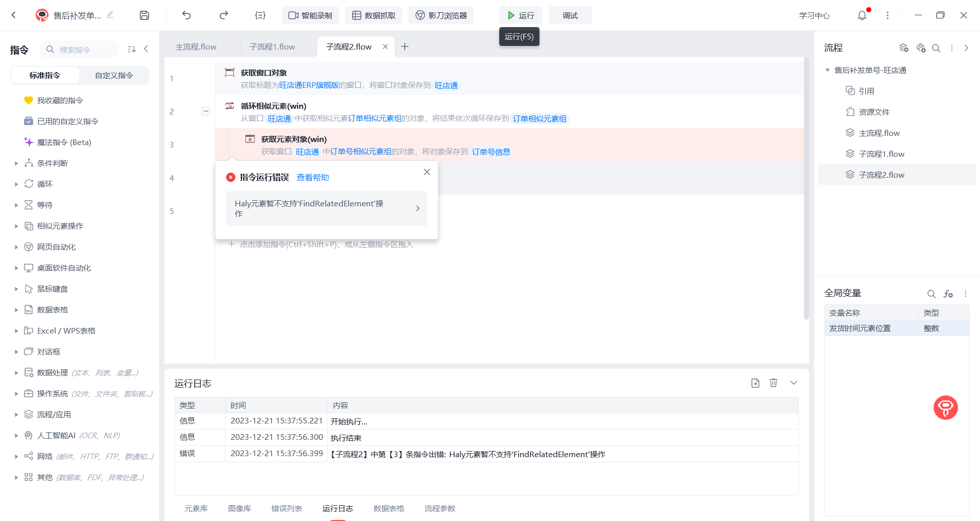The width and height of the screenshot is (980, 521).
Task: Open 学习中心
Action: pyautogui.click(x=815, y=15)
